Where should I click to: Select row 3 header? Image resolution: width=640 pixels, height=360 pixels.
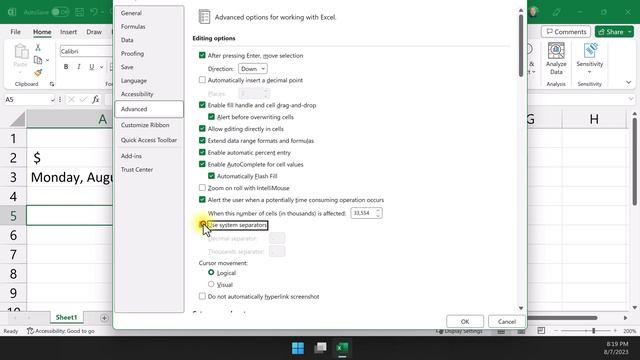click(x=13, y=177)
